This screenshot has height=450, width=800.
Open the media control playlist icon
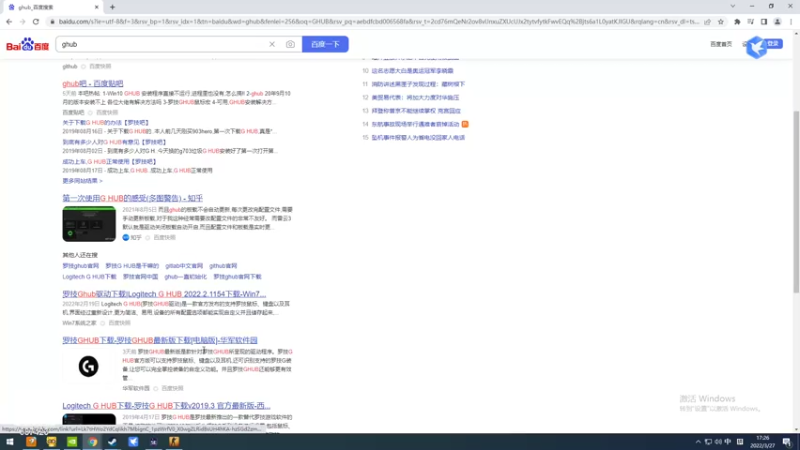[751, 22]
